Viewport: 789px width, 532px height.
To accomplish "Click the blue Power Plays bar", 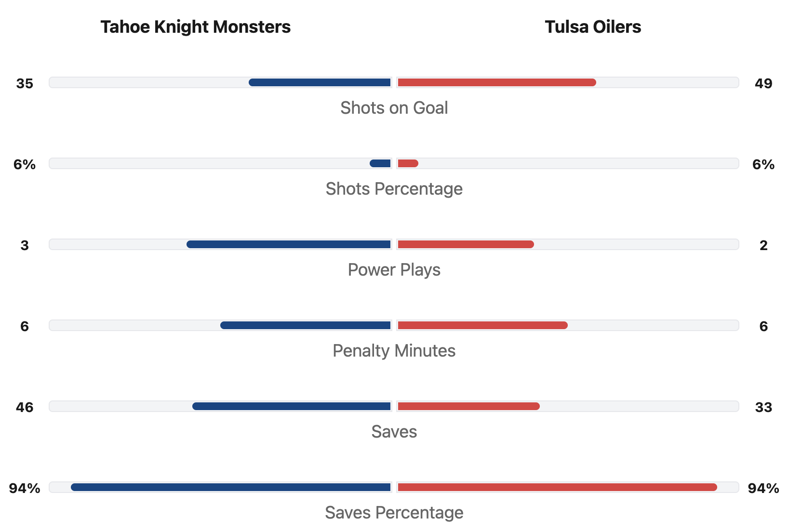I will (x=289, y=244).
